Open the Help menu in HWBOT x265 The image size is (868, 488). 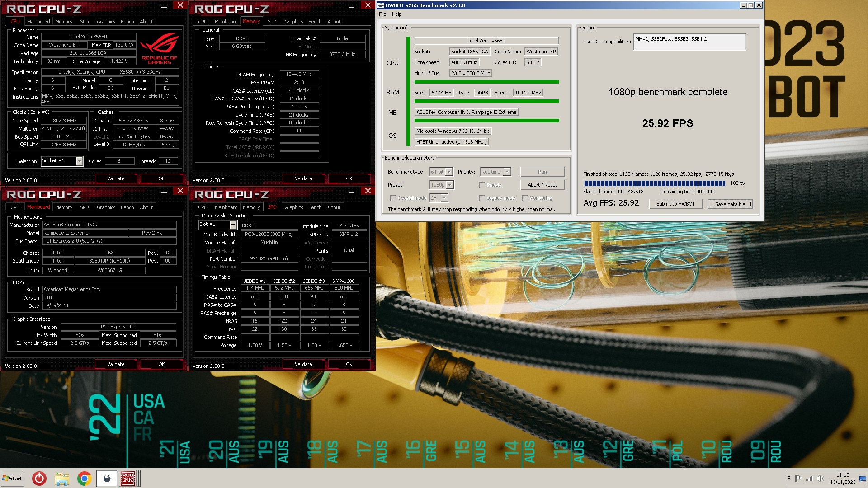396,14
